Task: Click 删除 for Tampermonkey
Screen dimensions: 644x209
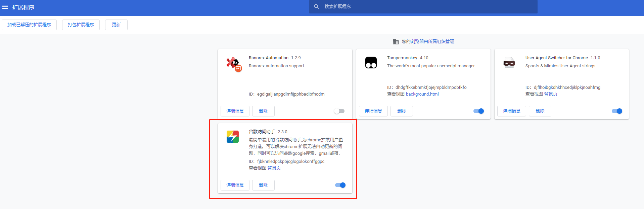Action: coord(402,111)
